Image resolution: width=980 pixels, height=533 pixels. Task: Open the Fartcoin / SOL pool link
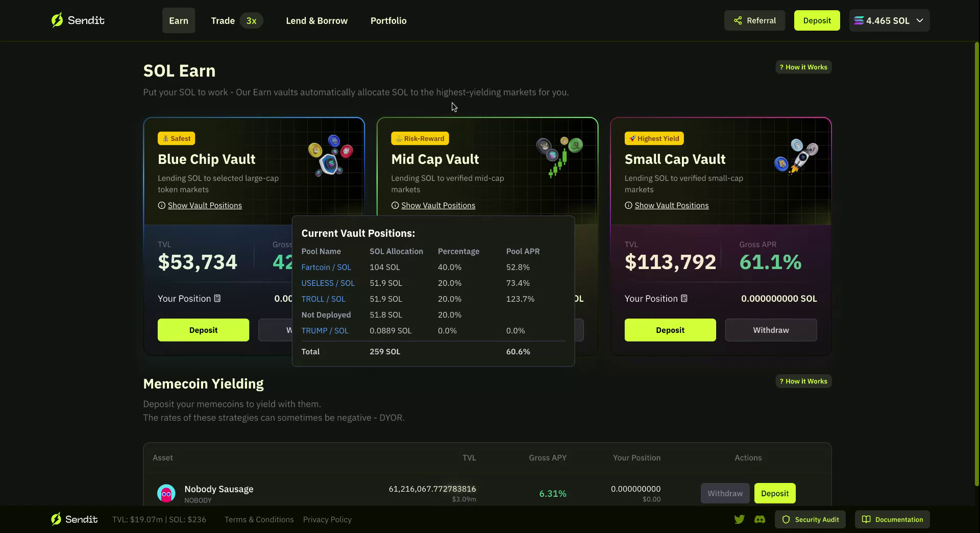point(326,267)
